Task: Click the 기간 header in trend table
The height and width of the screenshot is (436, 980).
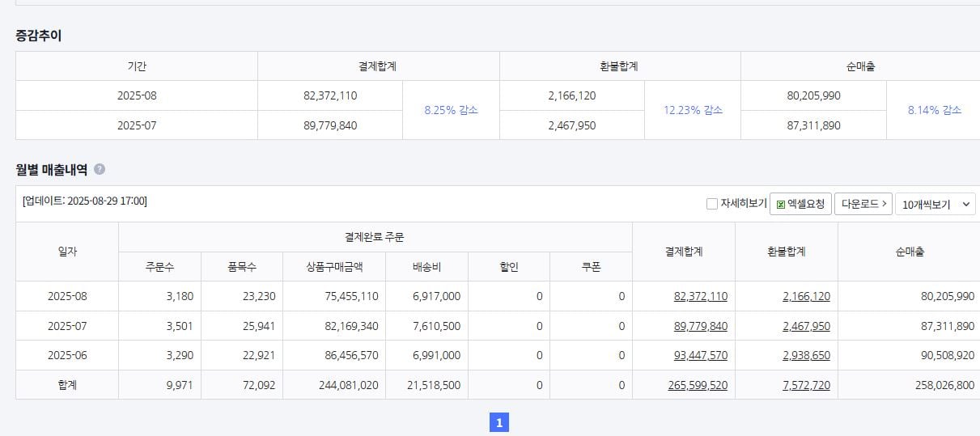Action: pyautogui.click(x=137, y=67)
